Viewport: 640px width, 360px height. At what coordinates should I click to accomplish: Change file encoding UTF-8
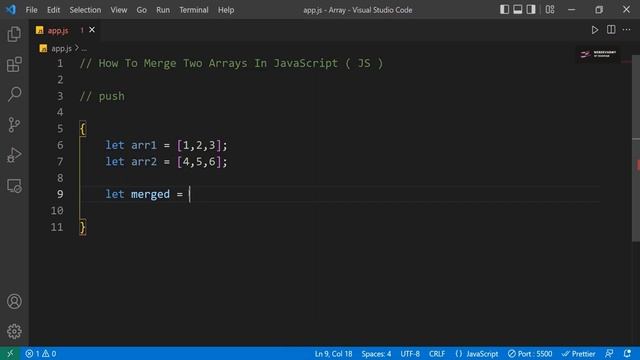pos(410,353)
